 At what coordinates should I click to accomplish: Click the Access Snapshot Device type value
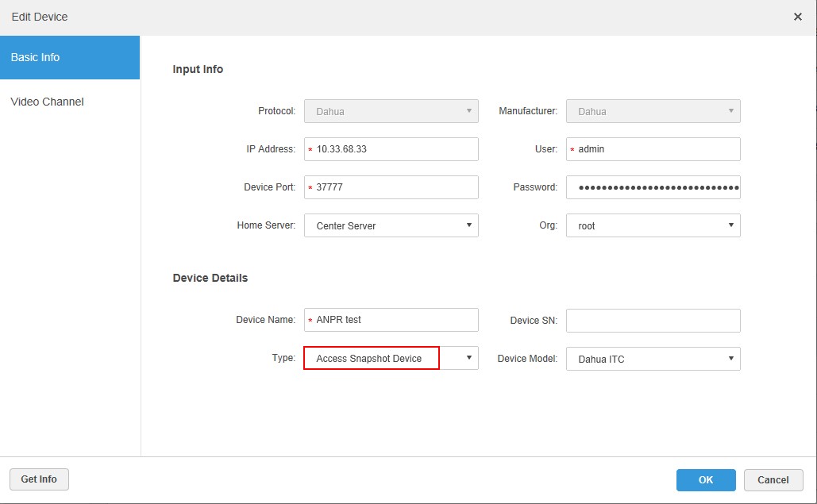pos(371,359)
